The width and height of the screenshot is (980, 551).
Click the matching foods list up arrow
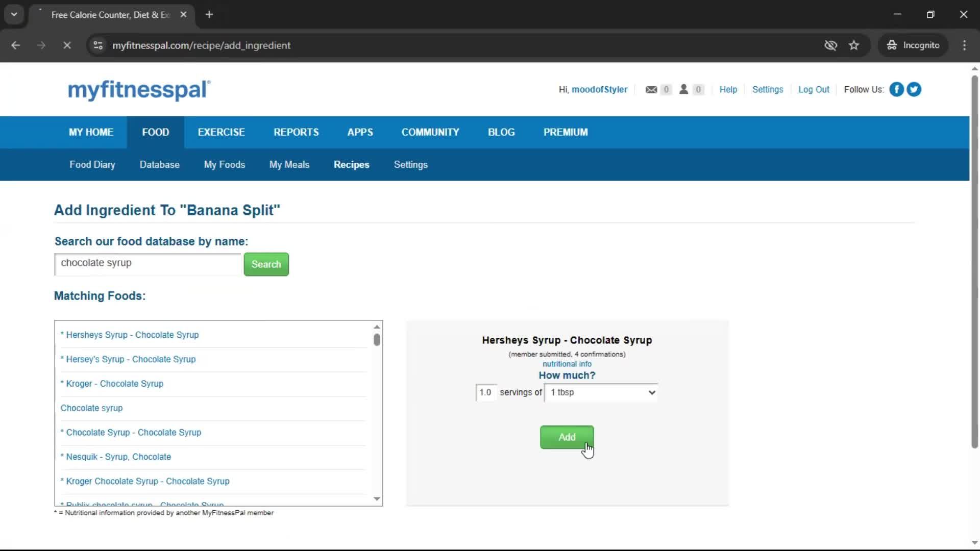point(377,327)
